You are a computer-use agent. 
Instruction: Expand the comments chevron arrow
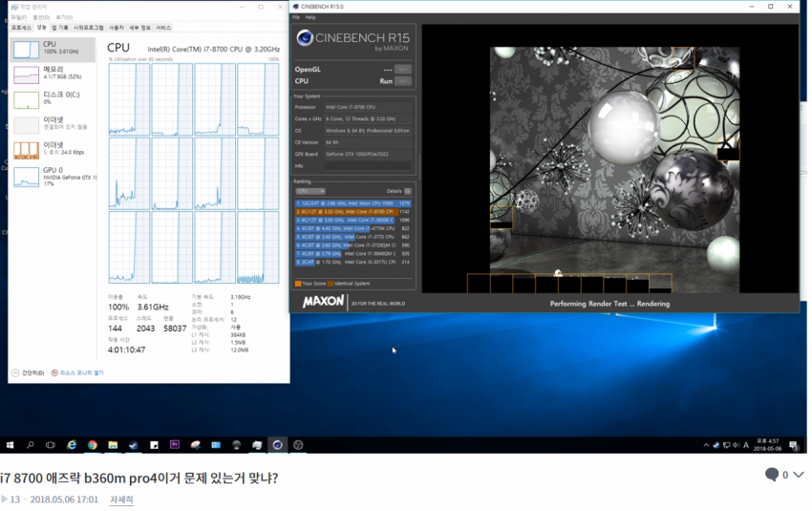(x=798, y=475)
